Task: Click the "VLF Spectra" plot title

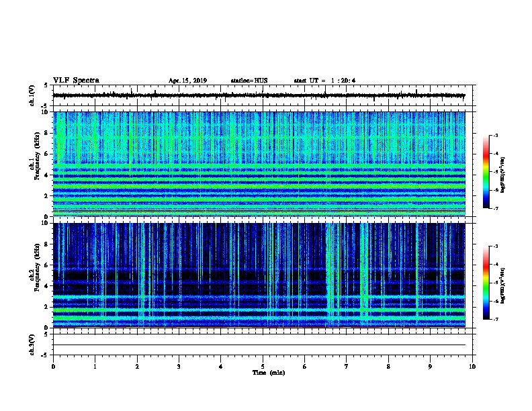Action: [x=76, y=80]
